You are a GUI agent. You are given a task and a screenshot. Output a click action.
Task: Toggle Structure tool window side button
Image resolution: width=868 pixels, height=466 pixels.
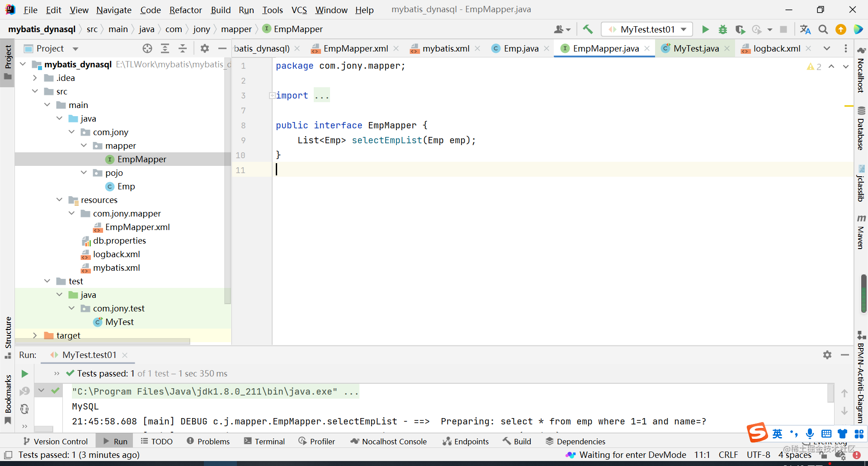[x=8, y=338]
